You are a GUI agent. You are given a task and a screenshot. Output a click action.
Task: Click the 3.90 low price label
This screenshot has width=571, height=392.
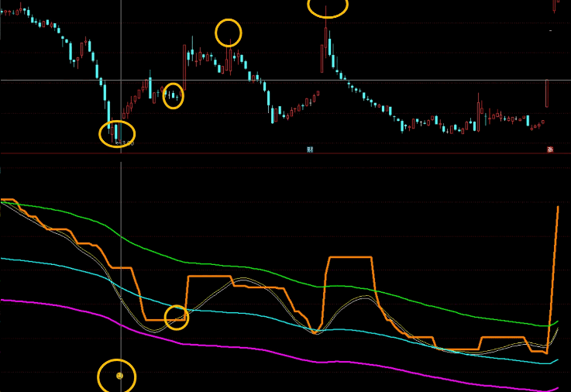pyautogui.click(x=128, y=143)
